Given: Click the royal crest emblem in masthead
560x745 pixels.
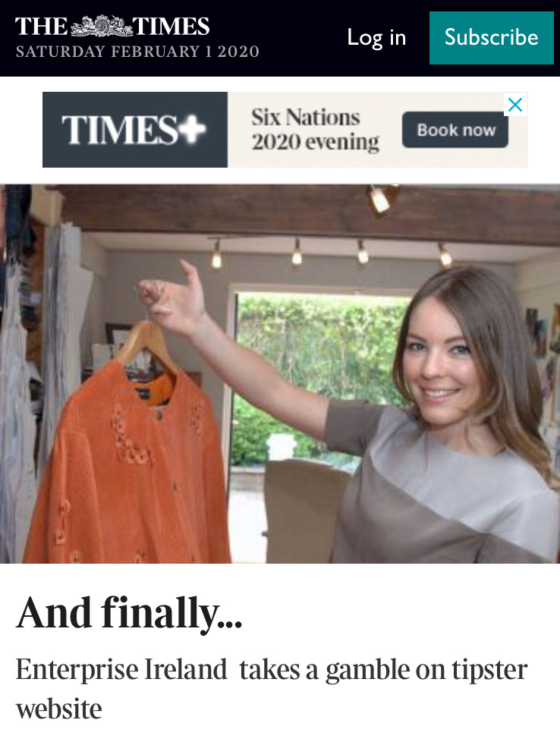Looking at the screenshot, I should click(x=102, y=26).
